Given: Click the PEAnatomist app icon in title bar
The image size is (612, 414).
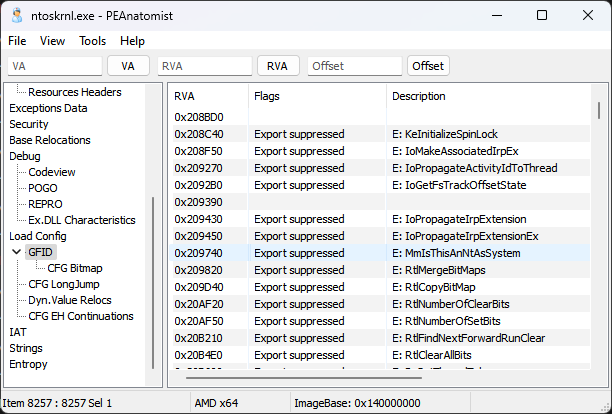Looking at the screenshot, I should (x=16, y=16).
